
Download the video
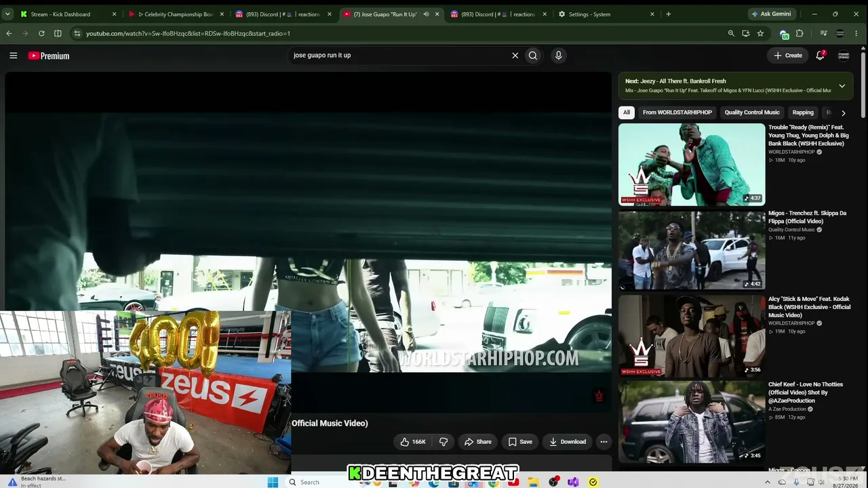(x=568, y=442)
